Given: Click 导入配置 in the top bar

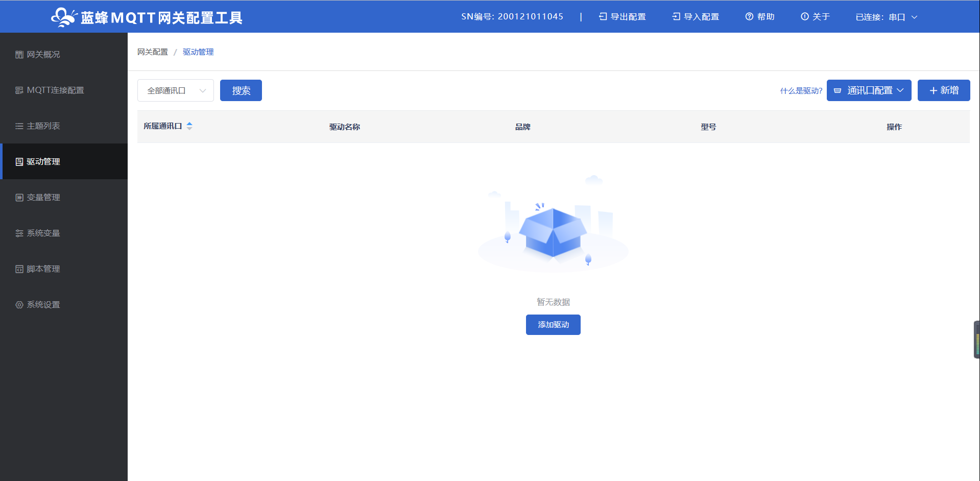Looking at the screenshot, I should pos(696,17).
